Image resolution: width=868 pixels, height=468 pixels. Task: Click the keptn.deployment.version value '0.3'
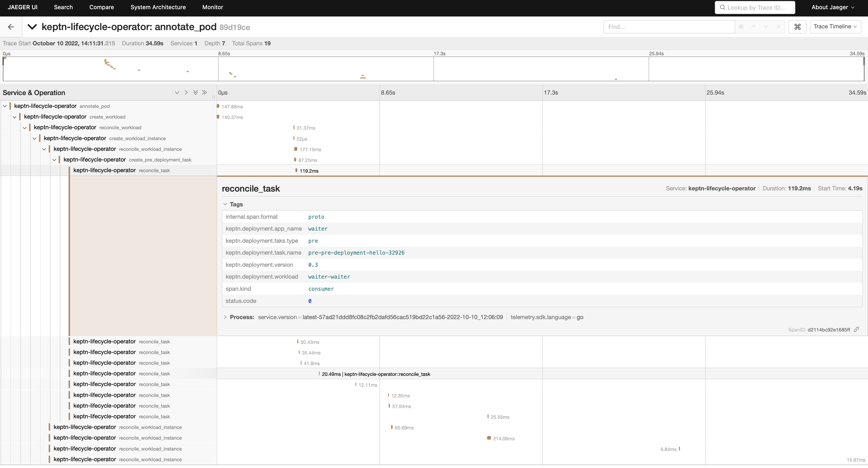tap(313, 265)
